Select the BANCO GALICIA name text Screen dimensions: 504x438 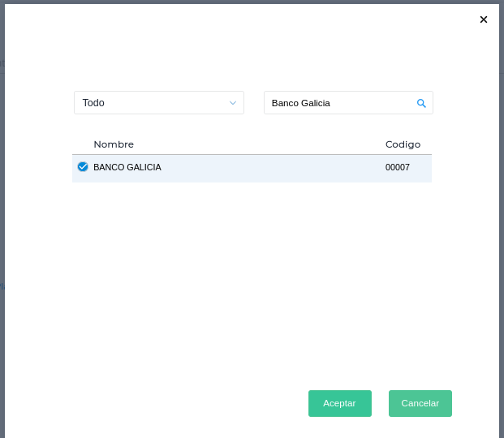pyautogui.click(x=127, y=167)
